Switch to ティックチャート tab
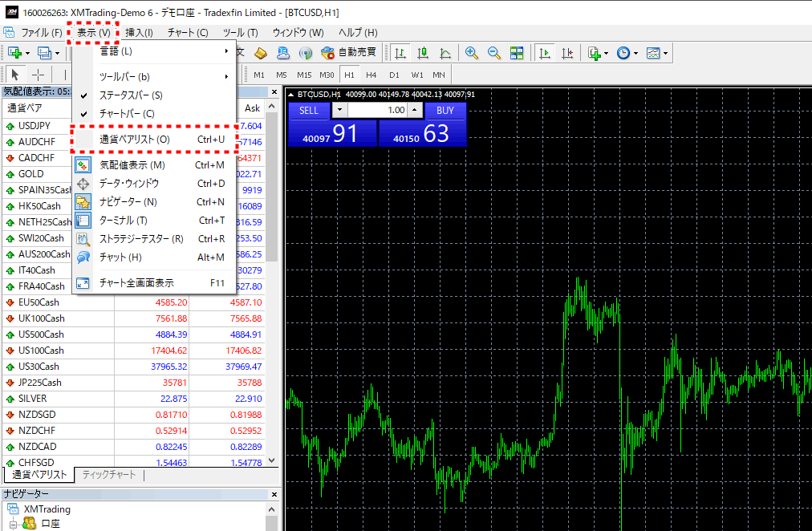812x531 pixels. 109,475
